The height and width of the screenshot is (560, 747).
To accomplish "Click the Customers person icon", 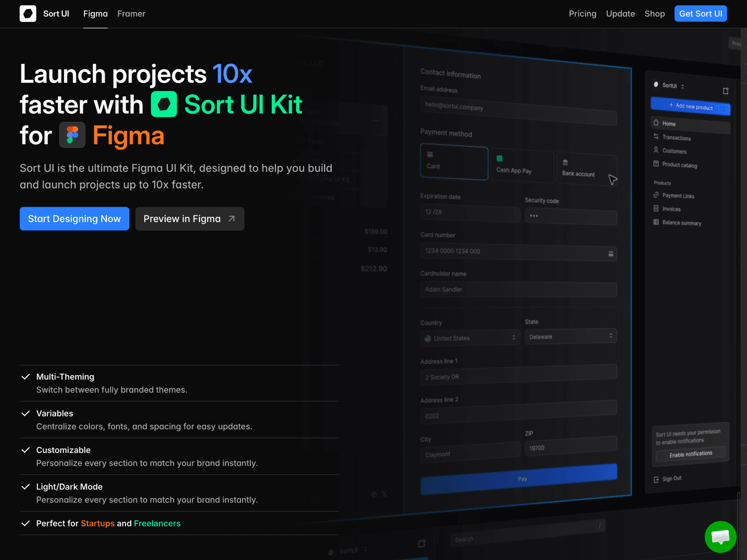I will [656, 150].
